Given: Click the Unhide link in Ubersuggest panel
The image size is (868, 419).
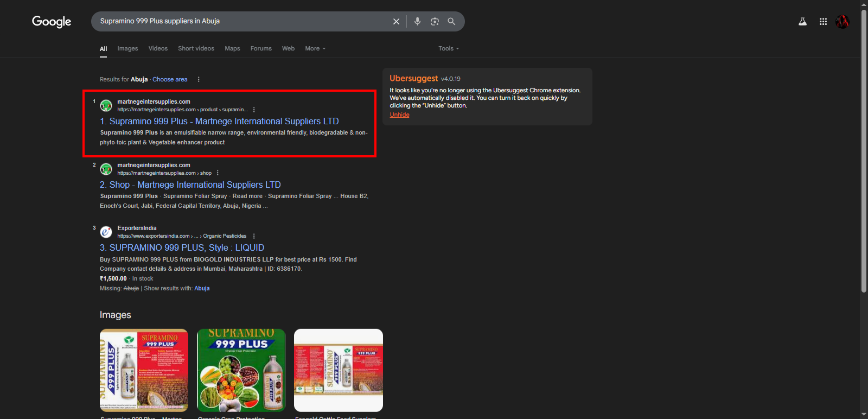Looking at the screenshot, I should tap(399, 115).
